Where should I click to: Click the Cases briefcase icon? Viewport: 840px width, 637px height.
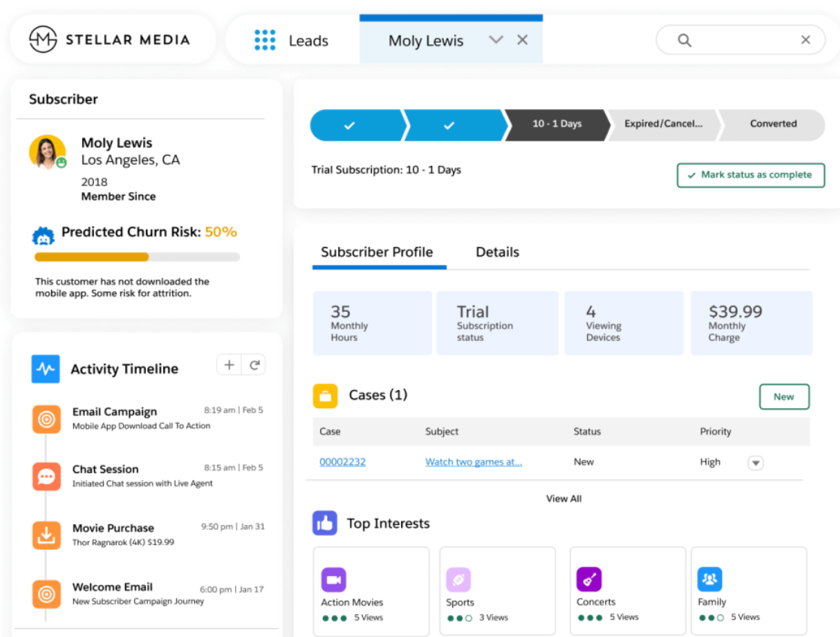coord(325,395)
